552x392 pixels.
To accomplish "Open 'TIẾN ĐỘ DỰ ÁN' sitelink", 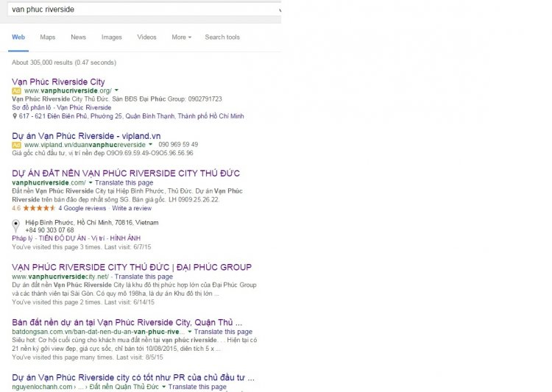I will click(x=63, y=238).
